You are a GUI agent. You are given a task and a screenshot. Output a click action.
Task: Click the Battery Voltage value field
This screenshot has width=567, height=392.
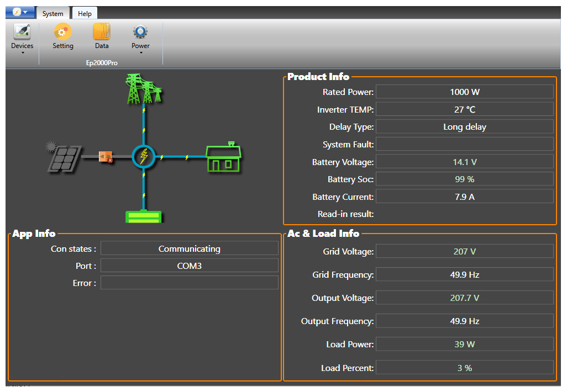464,162
